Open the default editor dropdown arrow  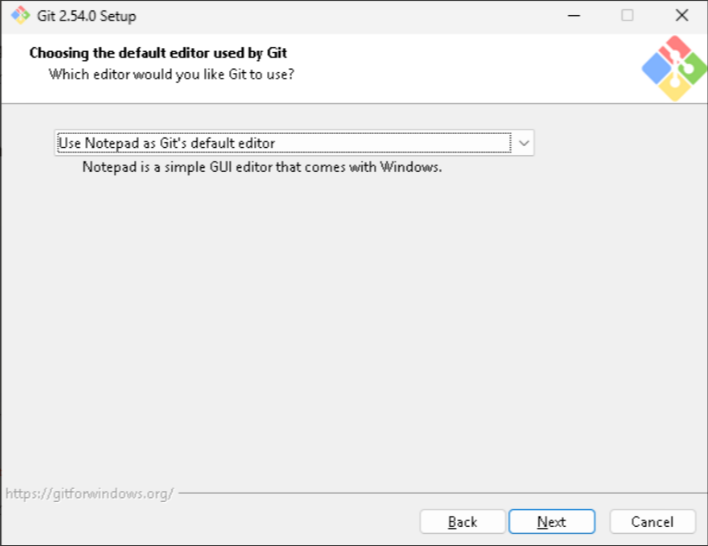tap(524, 143)
